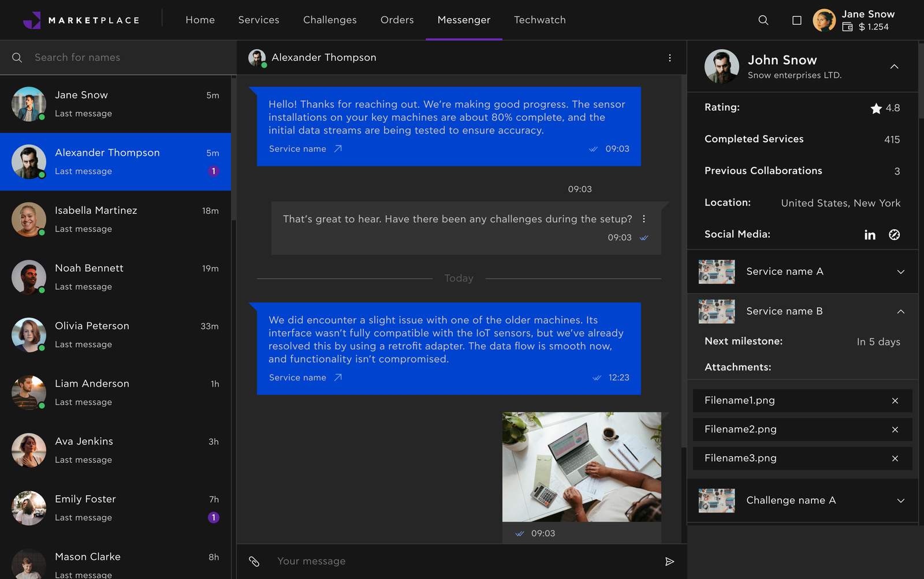Remove Filename2.png attachment
The height and width of the screenshot is (579, 924).
click(x=895, y=429)
